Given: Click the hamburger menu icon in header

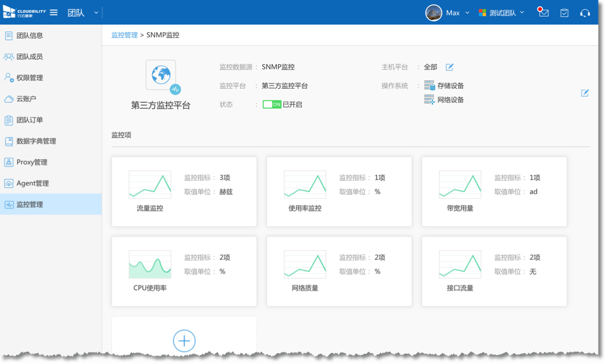Looking at the screenshot, I should 54,13.
